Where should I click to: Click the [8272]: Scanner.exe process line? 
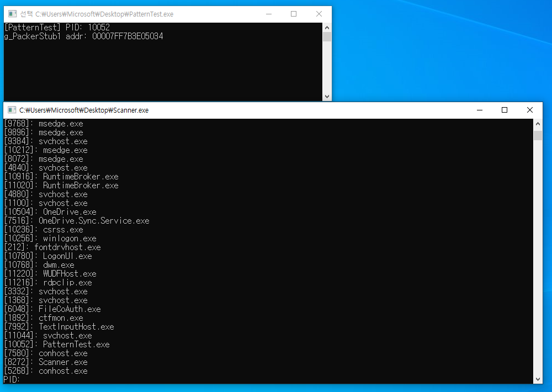[46, 362]
